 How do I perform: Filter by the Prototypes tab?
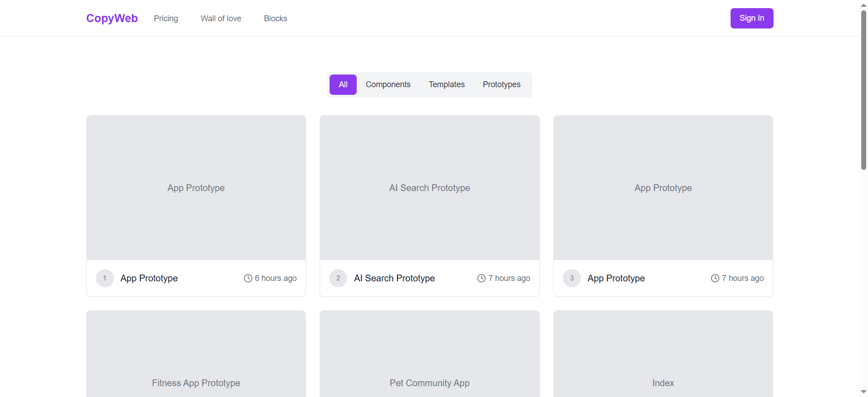click(501, 84)
